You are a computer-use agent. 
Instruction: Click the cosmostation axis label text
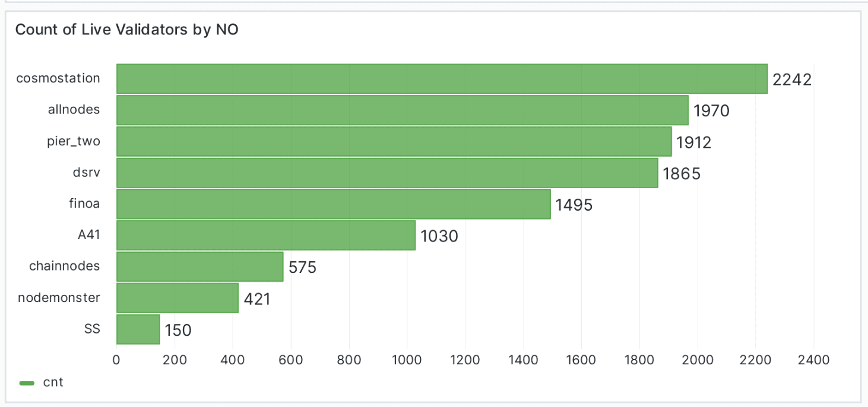(x=58, y=78)
